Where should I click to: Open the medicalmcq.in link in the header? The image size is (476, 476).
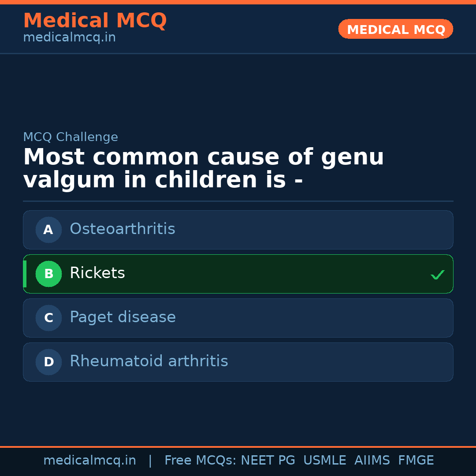coord(69,37)
